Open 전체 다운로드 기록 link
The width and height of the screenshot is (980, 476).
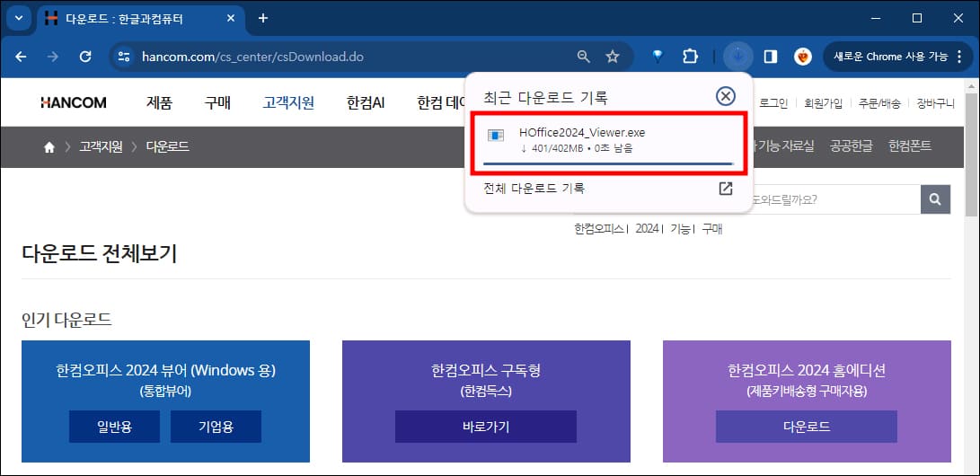click(x=534, y=188)
